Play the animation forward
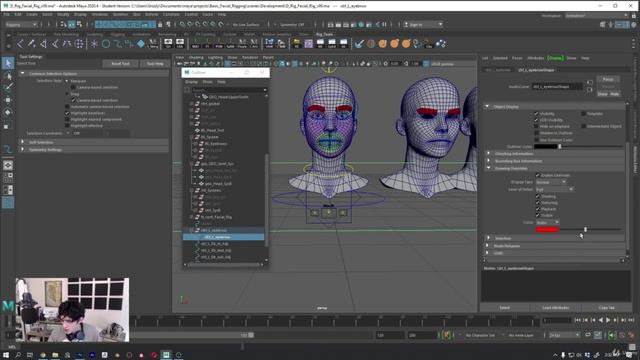Image resolution: width=640 pixels, height=360 pixels. (x=608, y=320)
